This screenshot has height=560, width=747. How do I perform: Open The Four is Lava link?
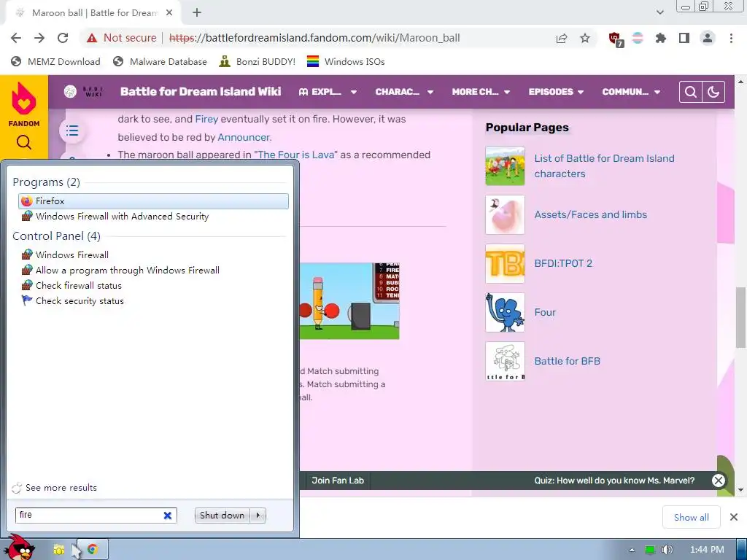tap(296, 155)
